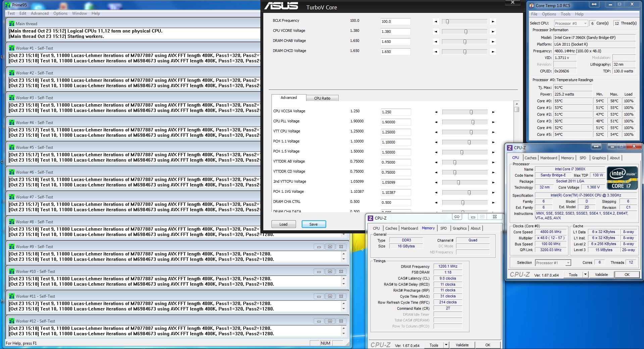Screen dimensions: 644x349
Task: Open the Processor #1 Selection dropdown in CPU-Z
Action: tap(553, 263)
